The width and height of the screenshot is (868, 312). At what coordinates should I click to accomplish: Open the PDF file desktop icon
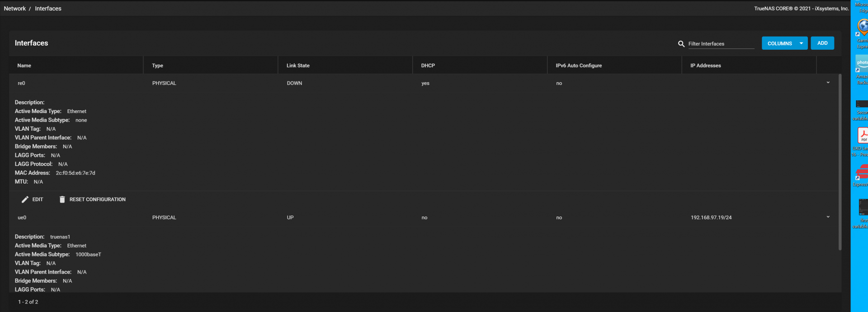tap(863, 136)
